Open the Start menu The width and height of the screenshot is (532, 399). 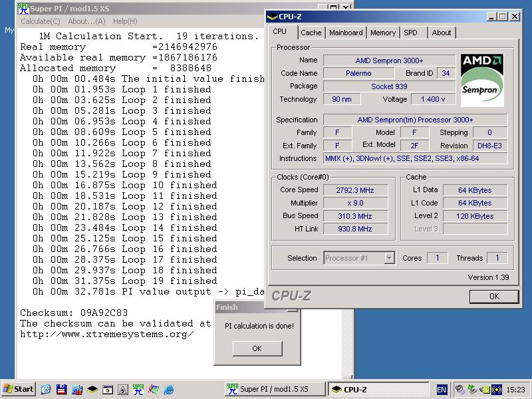19,389
